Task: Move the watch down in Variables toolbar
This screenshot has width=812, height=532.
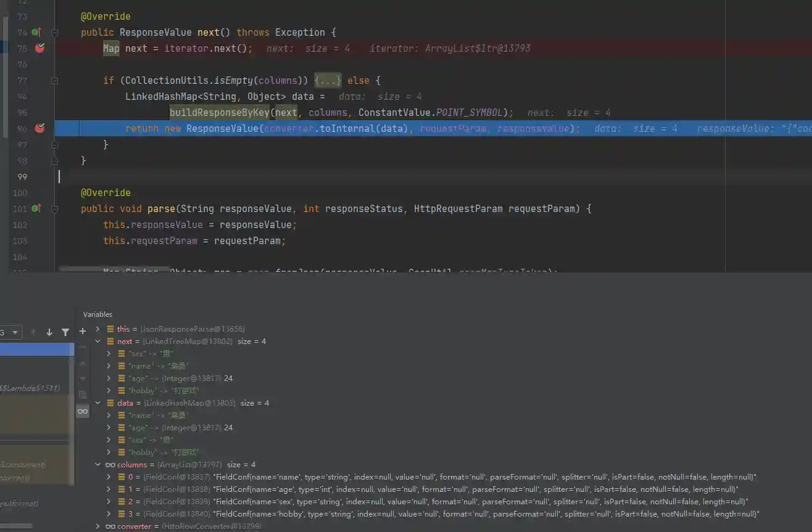Action: (83, 379)
